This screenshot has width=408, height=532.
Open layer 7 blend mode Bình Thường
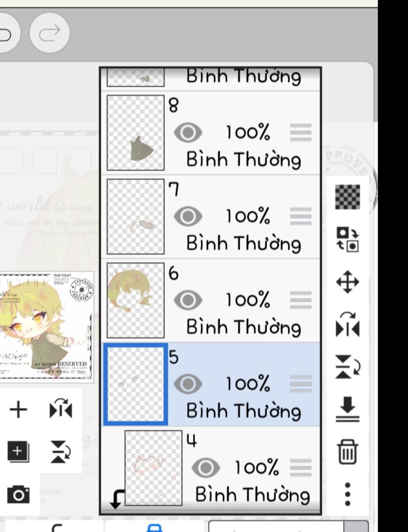click(x=243, y=244)
